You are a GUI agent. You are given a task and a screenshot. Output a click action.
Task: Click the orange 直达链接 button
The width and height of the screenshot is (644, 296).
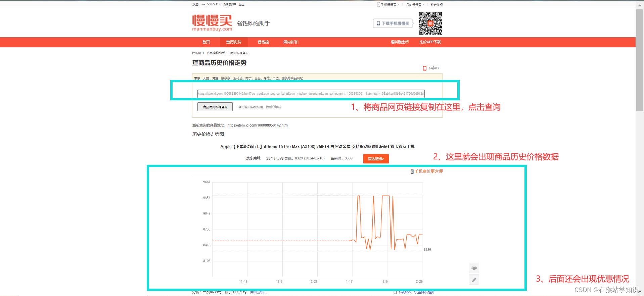pyautogui.click(x=376, y=159)
